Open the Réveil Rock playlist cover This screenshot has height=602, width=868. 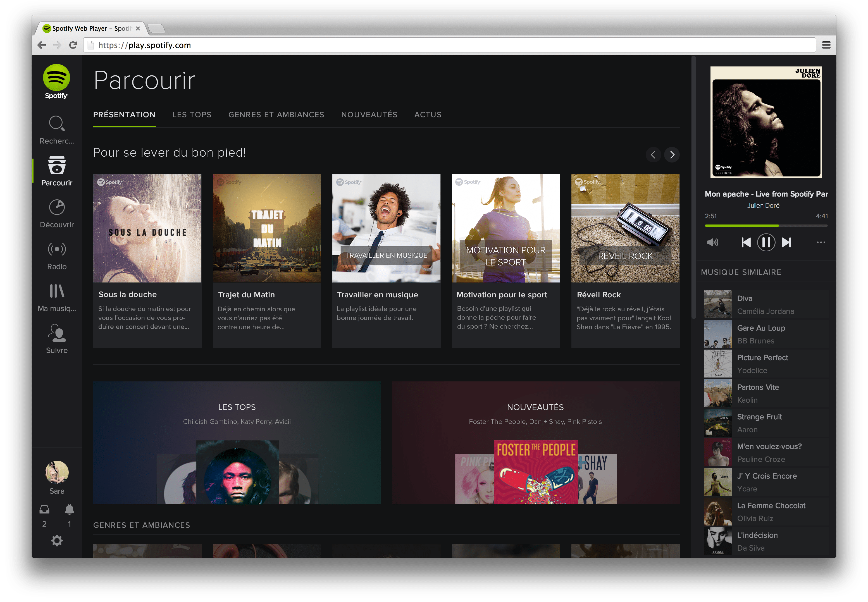click(x=625, y=228)
